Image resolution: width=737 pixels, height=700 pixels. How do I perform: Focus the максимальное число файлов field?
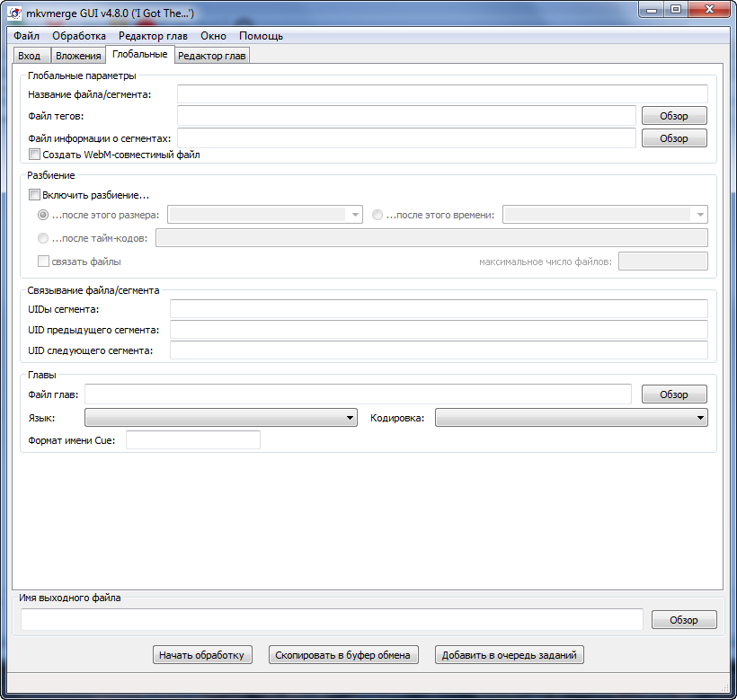tap(663, 261)
